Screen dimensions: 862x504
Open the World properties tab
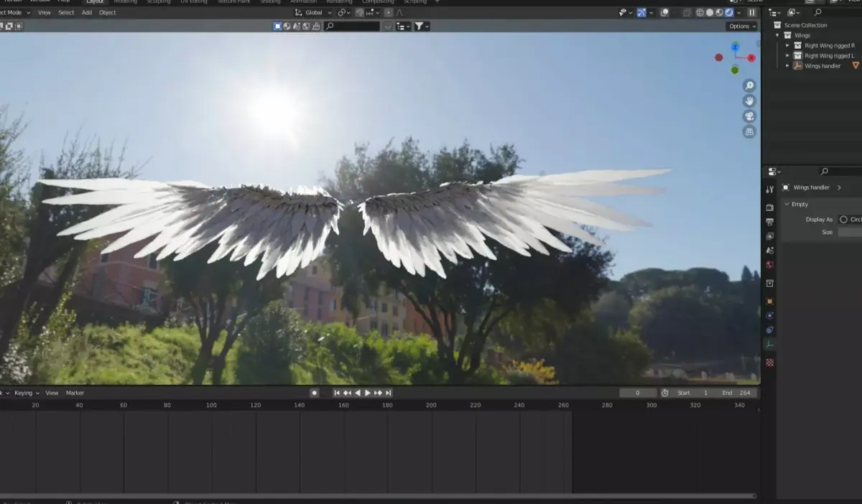click(769, 265)
